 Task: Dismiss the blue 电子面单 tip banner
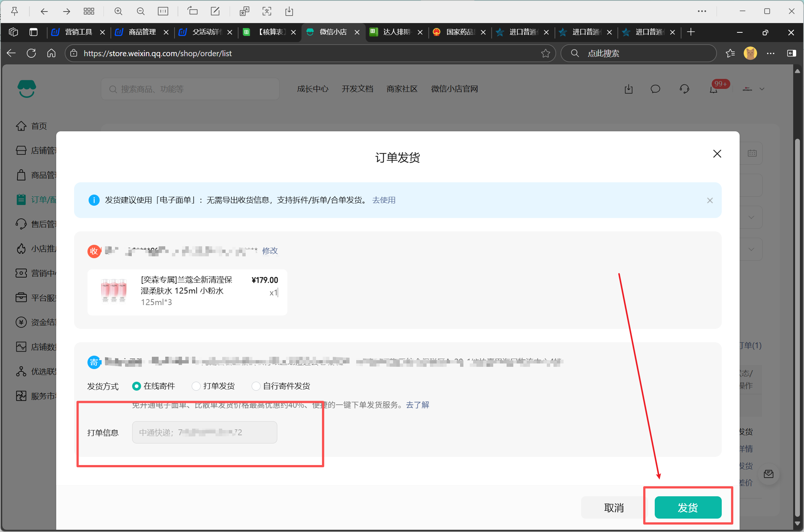click(710, 201)
